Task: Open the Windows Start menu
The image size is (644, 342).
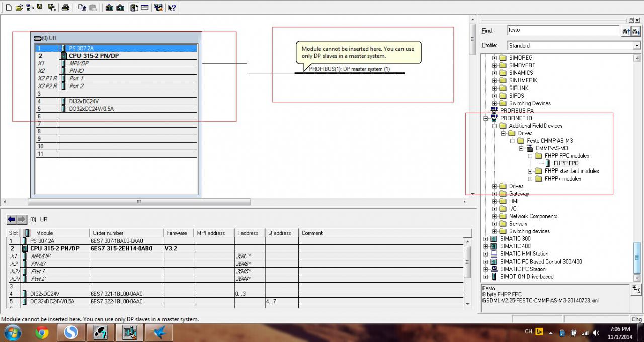Action: (12, 332)
